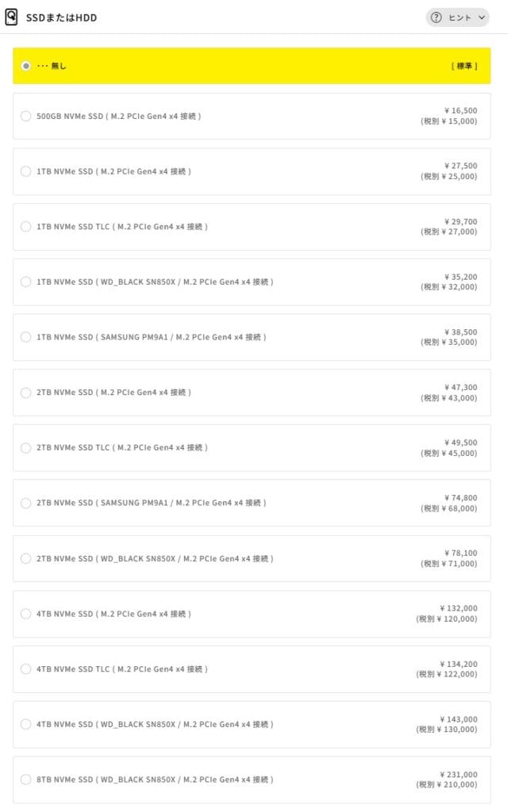Click the storage drive icon in header

11,17
